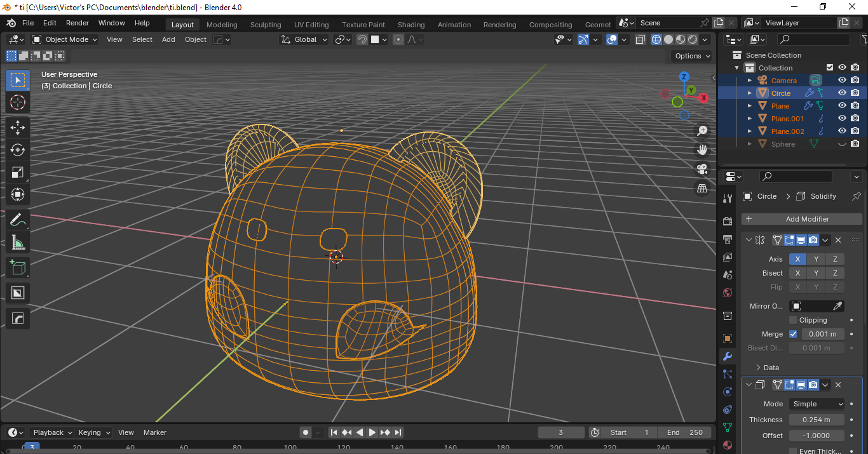This screenshot has width=868, height=454.
Task: Adjust the Merge distance 0.001 m field
Action: click(x=823, y=334)
